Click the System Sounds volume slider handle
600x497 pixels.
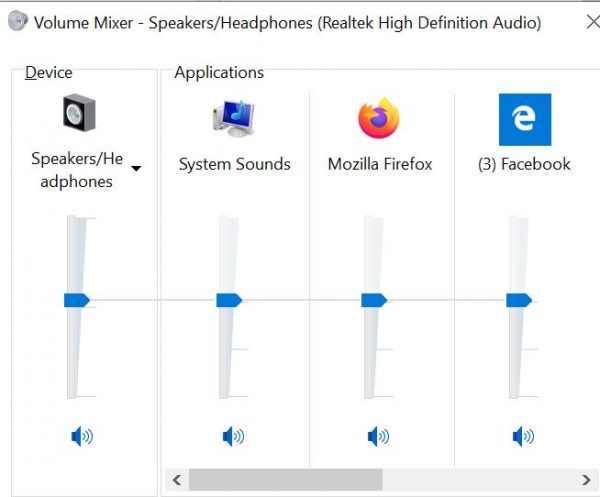click(229, 300)
